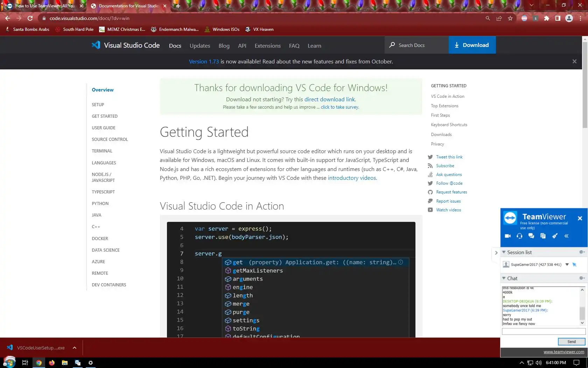
Task: Collapse TeamViewer toolbar with double chevron
Action: pyautogui.click(x=566, y=236)
